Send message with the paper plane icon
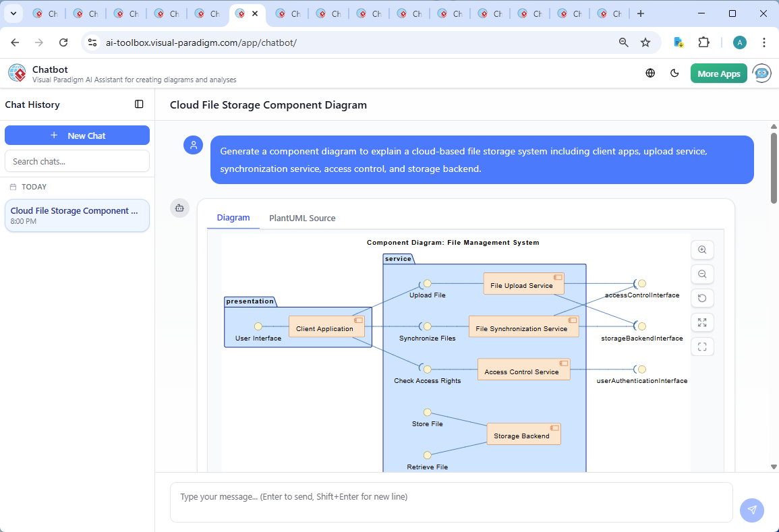This screenshot has width=779, height=532. 751,510
